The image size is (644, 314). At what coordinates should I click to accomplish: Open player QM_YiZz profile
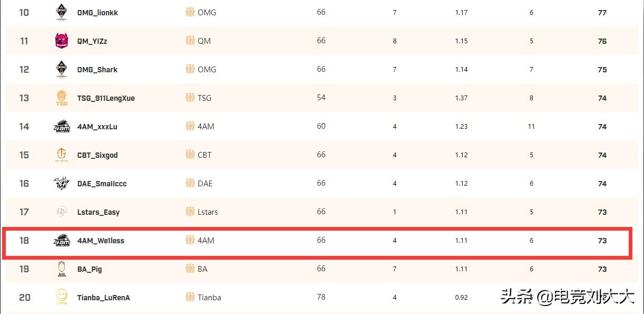click(92, 41)
